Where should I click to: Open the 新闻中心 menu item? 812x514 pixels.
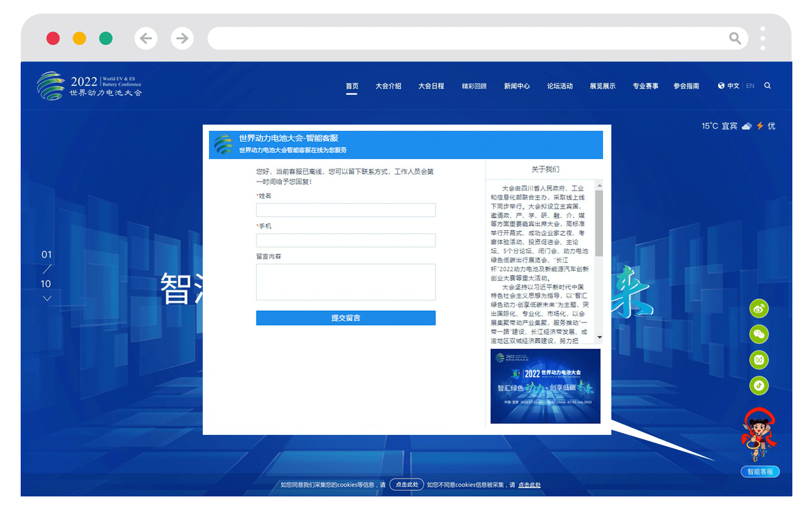517,86
